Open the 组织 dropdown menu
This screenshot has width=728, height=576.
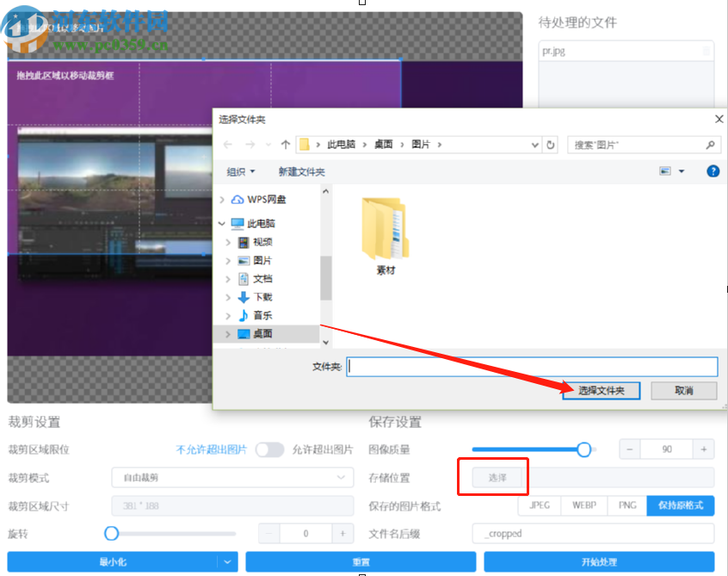[239, 171]
